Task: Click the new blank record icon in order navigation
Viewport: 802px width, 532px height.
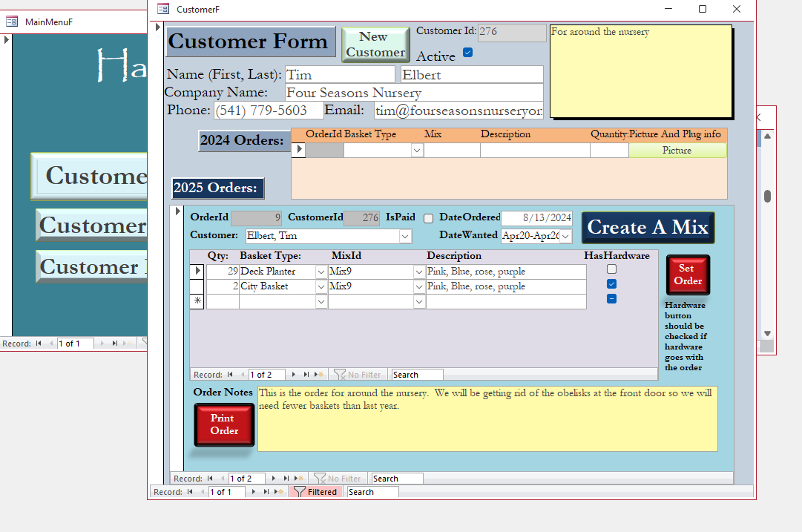Action: [298, 478]
